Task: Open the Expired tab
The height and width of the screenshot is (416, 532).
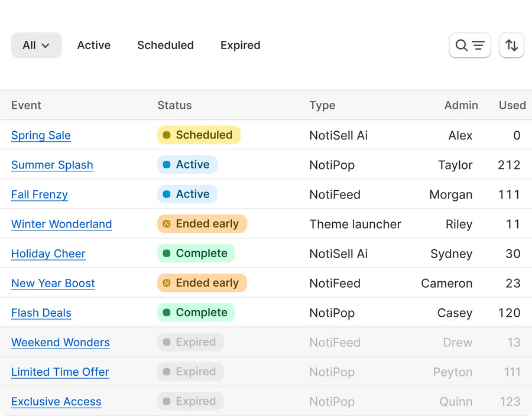Action: 240,45
